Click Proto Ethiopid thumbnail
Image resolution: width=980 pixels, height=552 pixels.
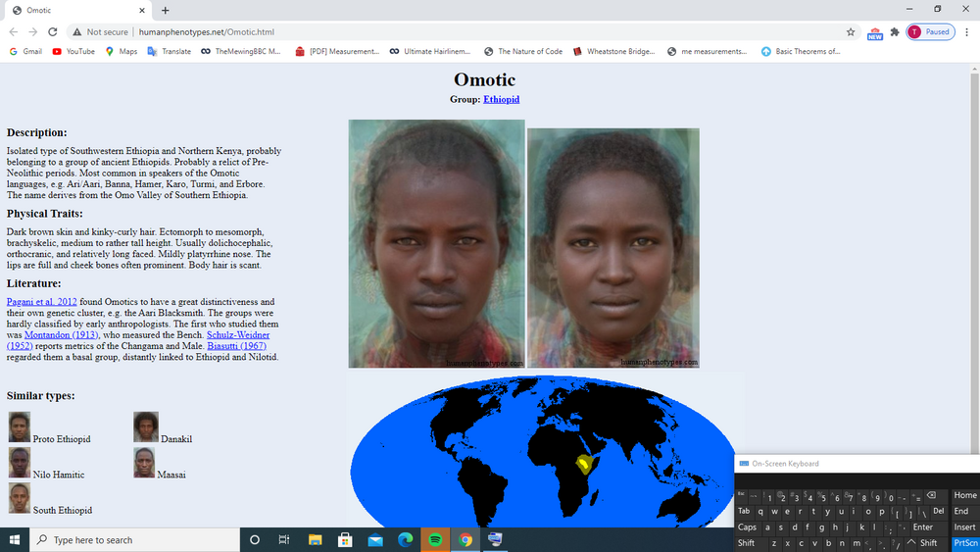click(x=20, y=427)
